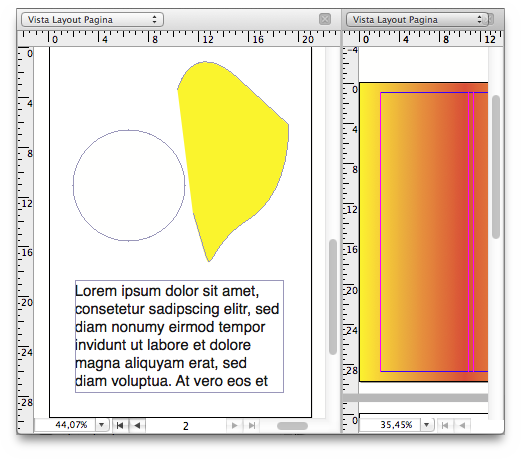521x459 pixels.
Task: Click inside the Lorem ipsum text frame
Action: coord(179,336)
